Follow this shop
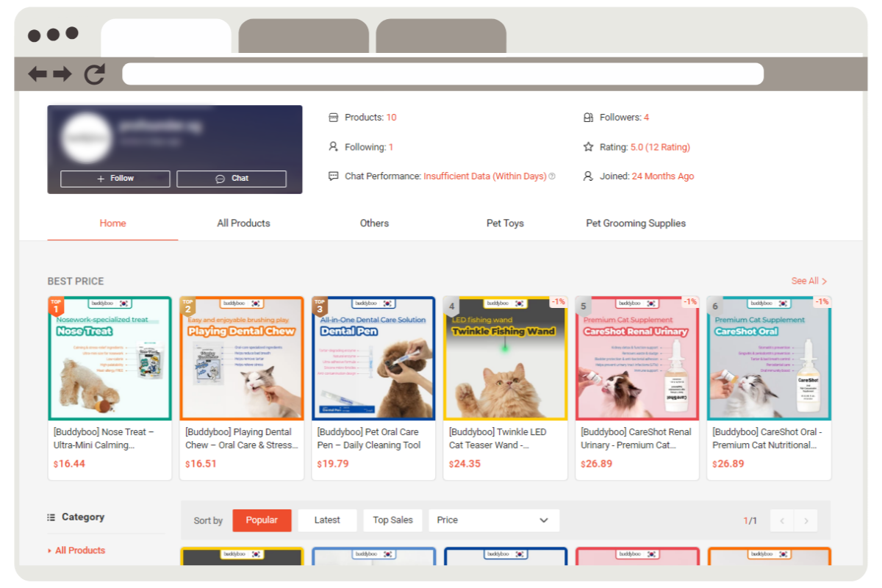The height and width of the screenshot is (588, 882). tap(115, 179)
